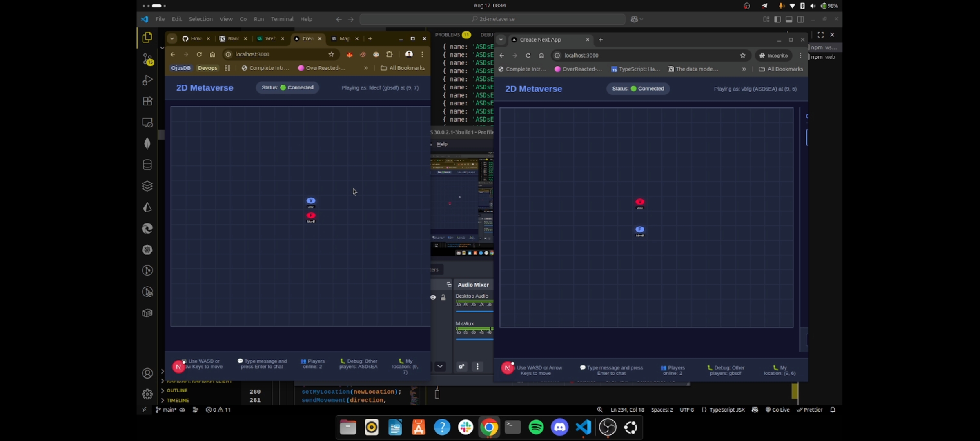Viewport: 980px width, 441px height.
Task: Expand the OUTLINE section
Action: click(177, 390)
